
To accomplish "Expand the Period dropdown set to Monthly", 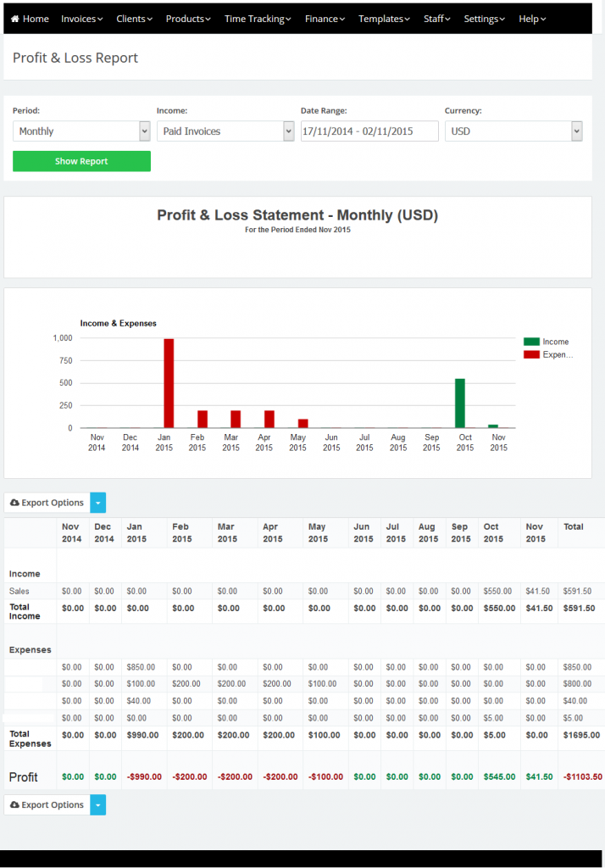I will (81, 131).
